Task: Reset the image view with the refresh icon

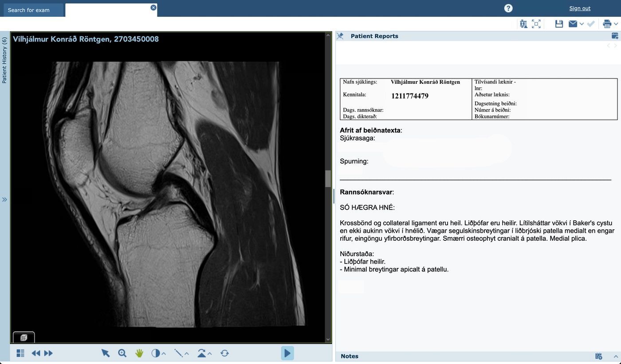Action: tap(224, 353)
